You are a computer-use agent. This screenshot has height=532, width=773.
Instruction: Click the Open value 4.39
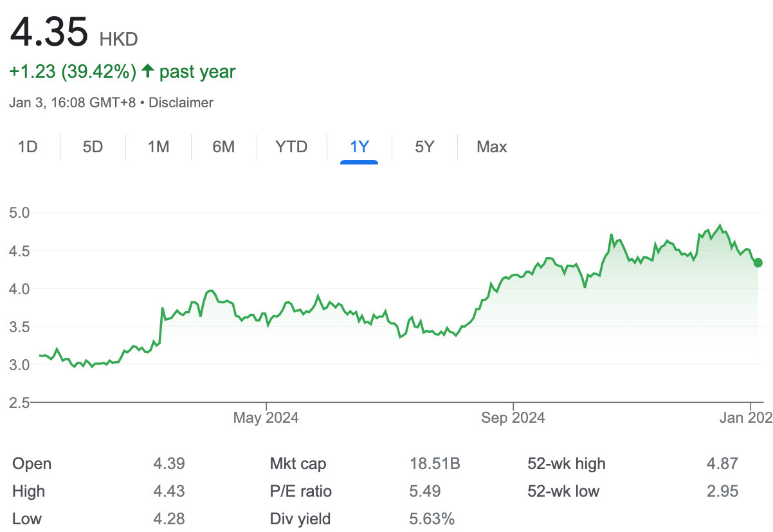(x=169, y=464)
